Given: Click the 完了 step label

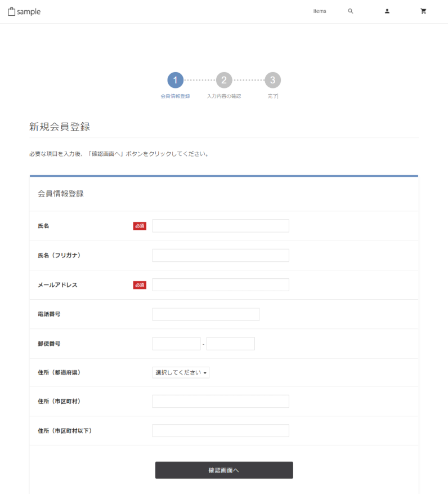Looking at the screenshot, I should [x=272, y=96].
